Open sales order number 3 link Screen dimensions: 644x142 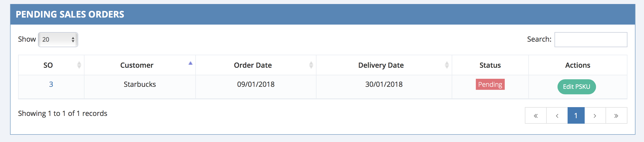[x=51, y=84]
